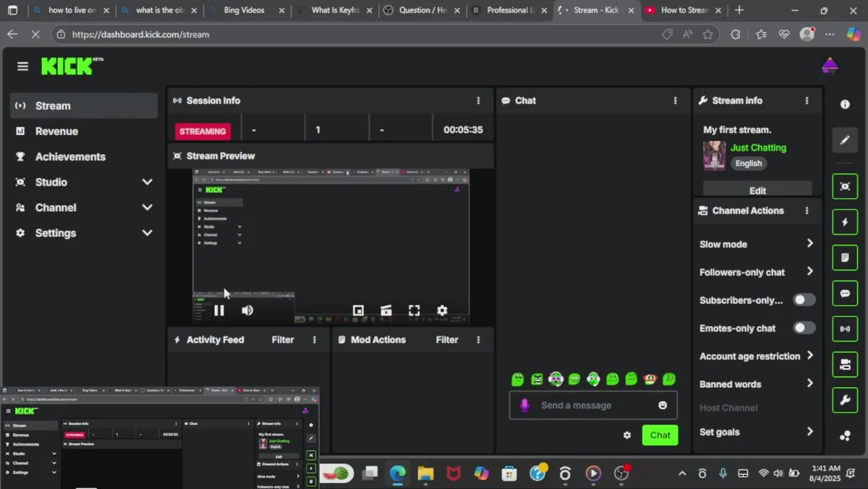868x489 pixels.
Task: Insert the brown mushroom emote
Action: pos(650,379)
